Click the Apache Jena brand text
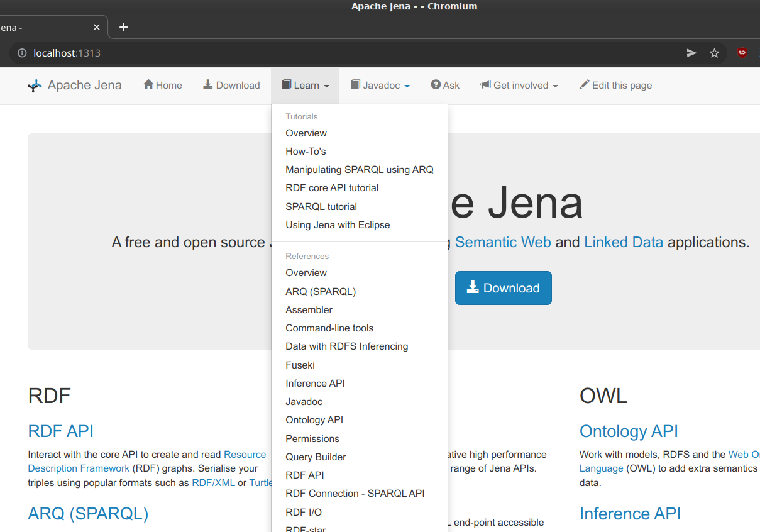760x532 pixels. point(85,86)
